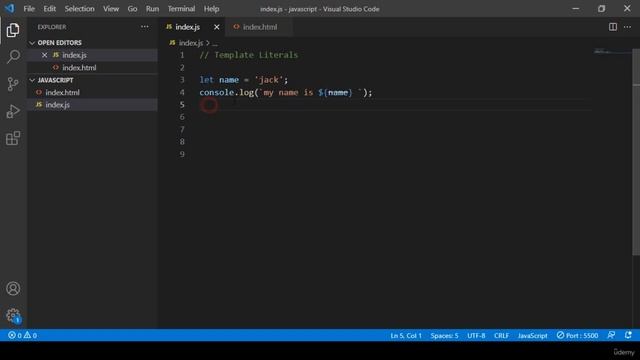The image size is (640, 360).
Task: Close index.js in Open Editors list
Action: click(44, 55)
